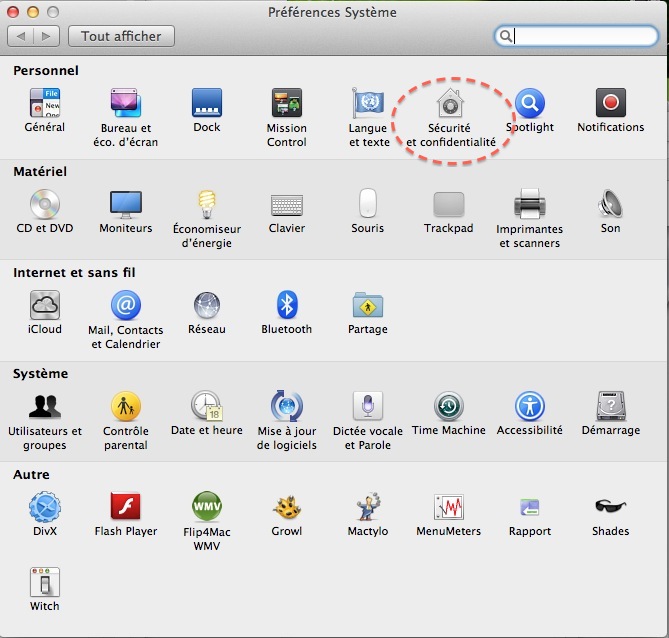669x638 pixels.
Task: Open Sécurité et confidentialité preferences
Action: [449, 105]
